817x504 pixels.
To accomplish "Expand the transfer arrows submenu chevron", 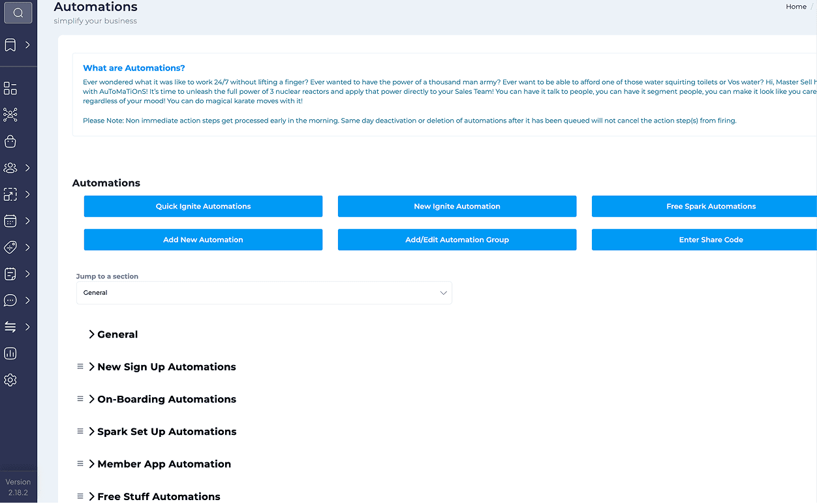I will pos(27,327).
